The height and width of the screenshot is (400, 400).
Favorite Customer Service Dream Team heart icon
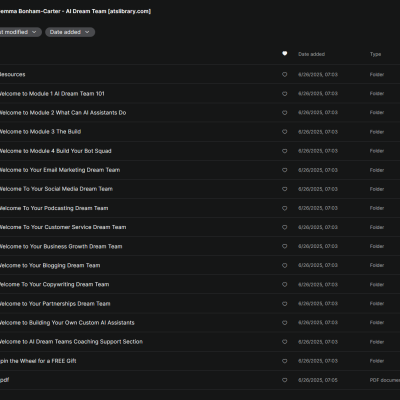[x=284, y=227]
